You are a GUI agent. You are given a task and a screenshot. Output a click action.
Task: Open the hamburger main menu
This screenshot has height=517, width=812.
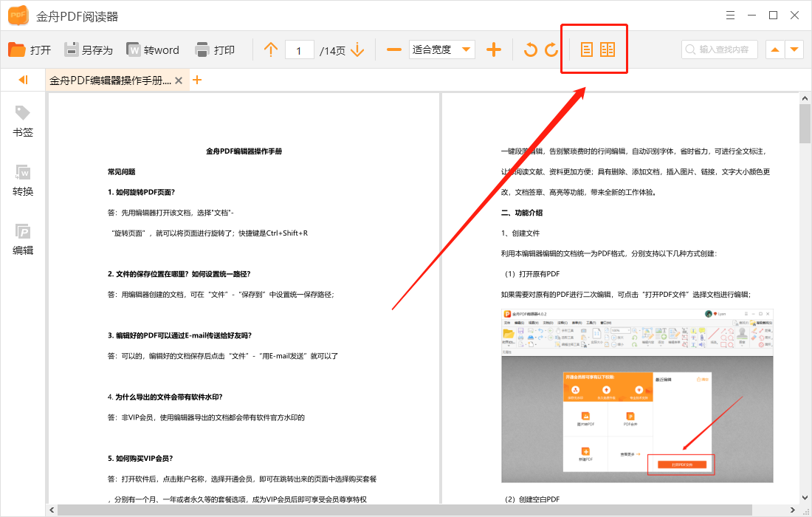[x=730, y=15]
